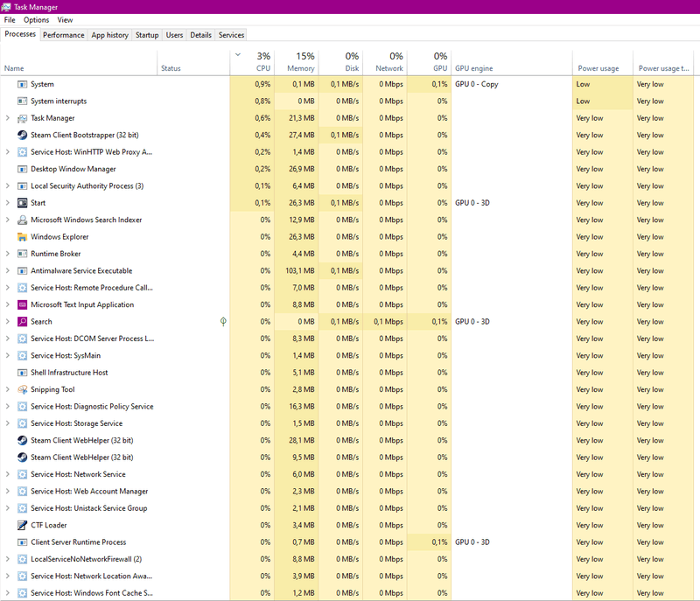The width and height of the screenshot is (700, 601).
Task: Switch to the Users tab
Action: (x=174, y=35)
